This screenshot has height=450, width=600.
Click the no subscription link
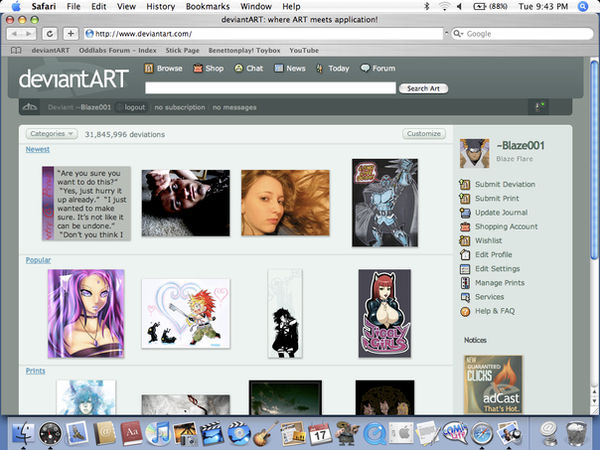[x=180, y=108]
